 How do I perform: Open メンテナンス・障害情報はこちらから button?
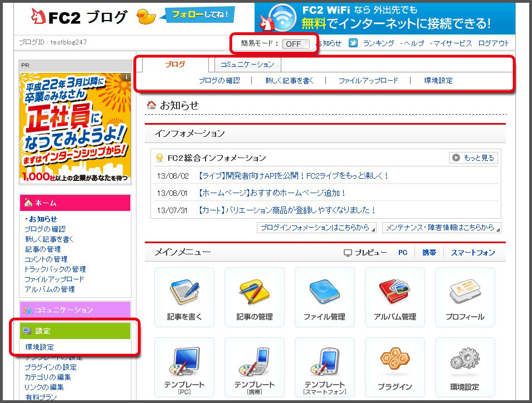pyautogui.click(x=442, y=228)
